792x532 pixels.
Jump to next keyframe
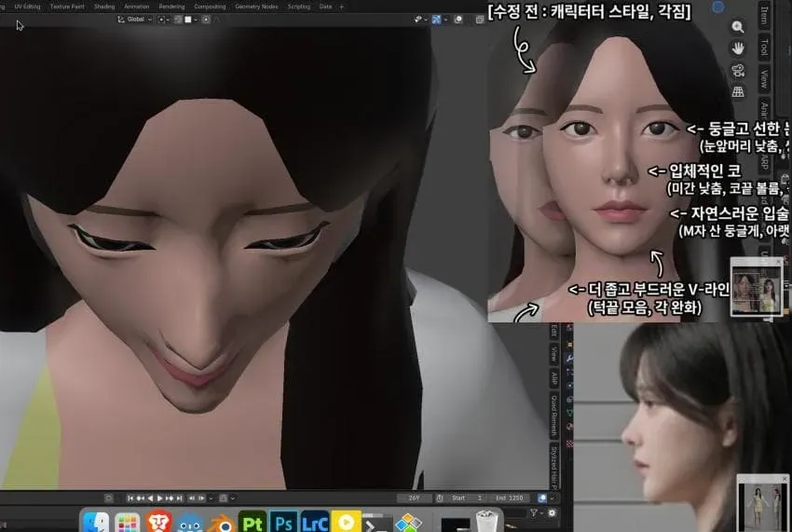pos(170,498)
